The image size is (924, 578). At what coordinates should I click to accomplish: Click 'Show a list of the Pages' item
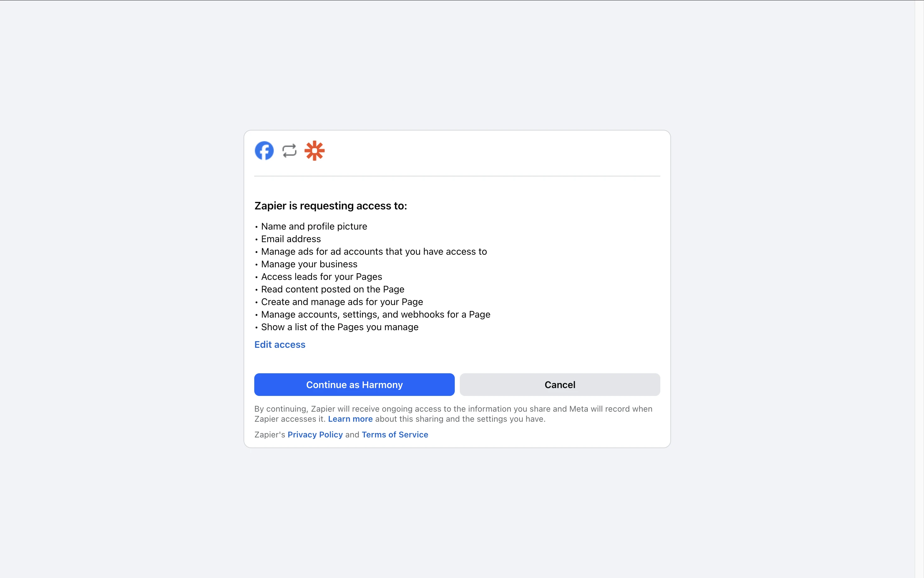pos(340,327)
